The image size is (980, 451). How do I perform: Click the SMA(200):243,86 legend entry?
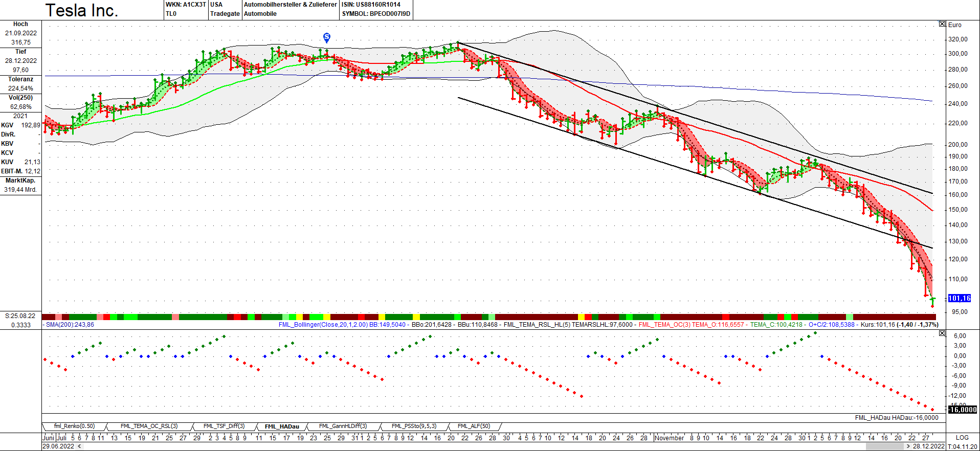[70, 325]
